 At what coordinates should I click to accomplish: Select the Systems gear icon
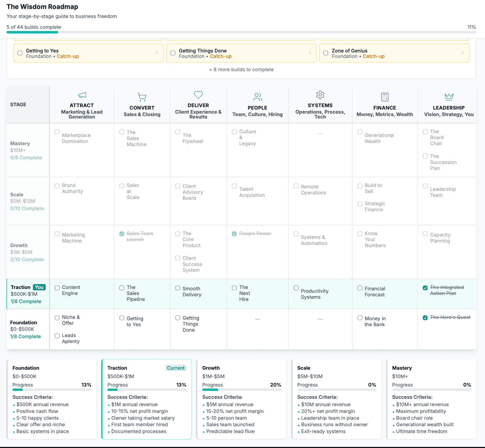320,95
